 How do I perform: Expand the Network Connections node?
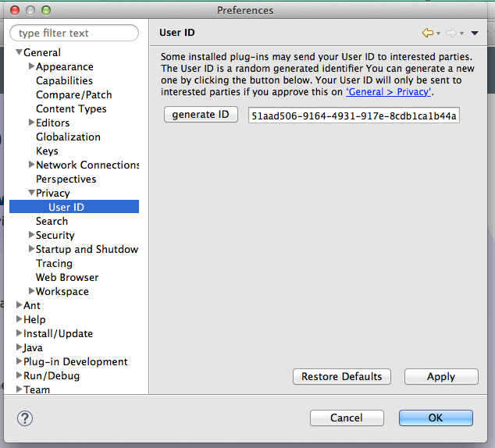click(x=31, y=165)
